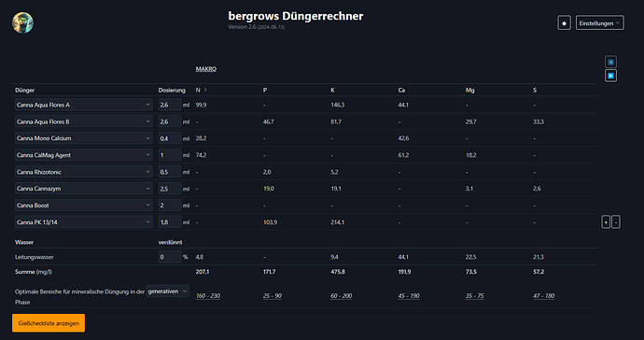This screenshot has width=644, height=340.
Task: Open Canna CalMag Agent dropdown
Action: pyautogui.click(x=83, y=155)
